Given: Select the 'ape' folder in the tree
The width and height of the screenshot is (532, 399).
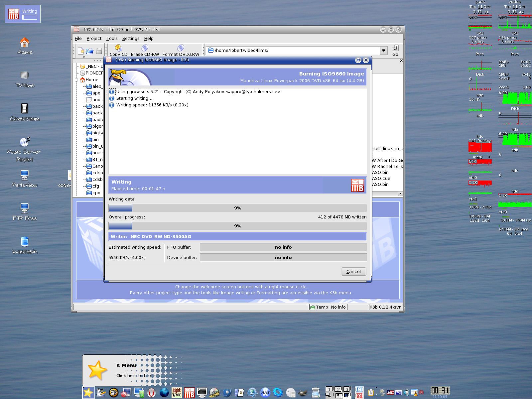Looking at the screenshot, I should (x=93, y=93).
